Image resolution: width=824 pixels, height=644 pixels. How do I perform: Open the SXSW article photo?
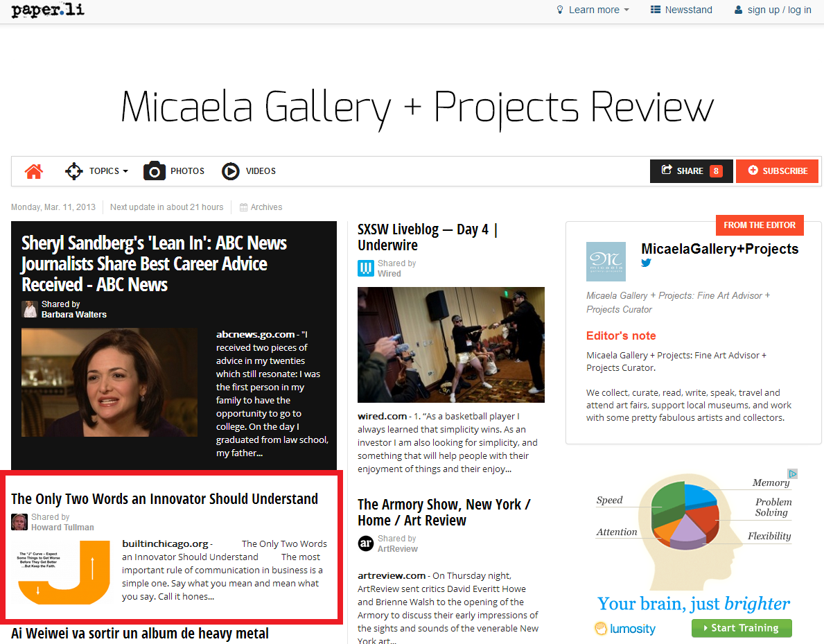point(451,345)
